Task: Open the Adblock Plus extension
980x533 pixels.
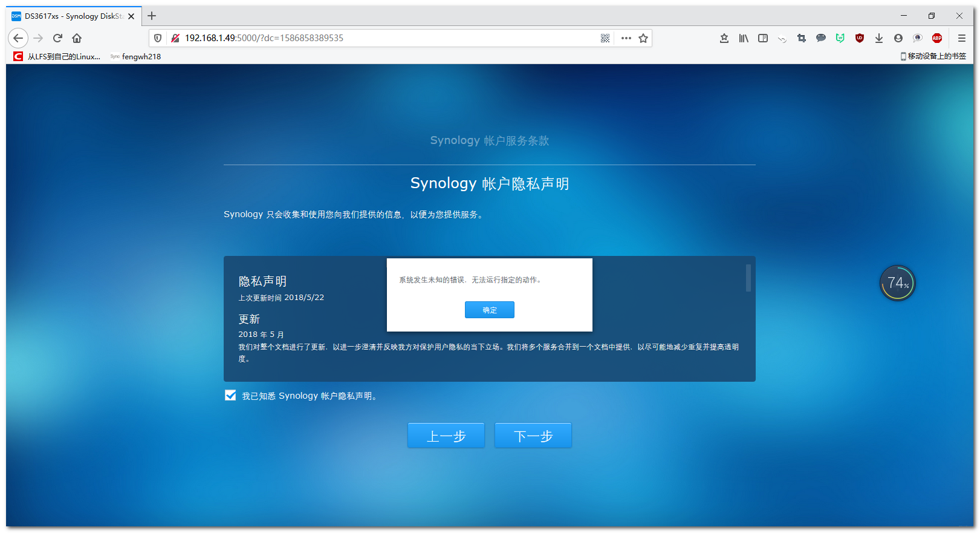Action: (937, 38)
